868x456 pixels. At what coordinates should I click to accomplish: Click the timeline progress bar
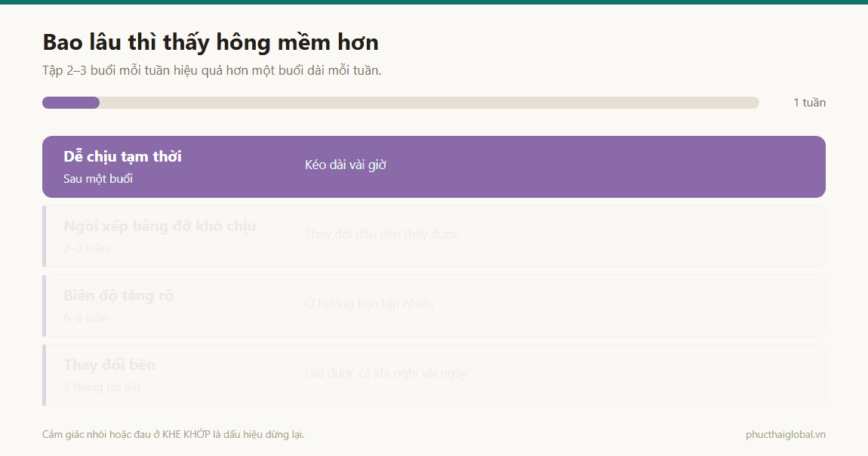(x=401, y=103)
